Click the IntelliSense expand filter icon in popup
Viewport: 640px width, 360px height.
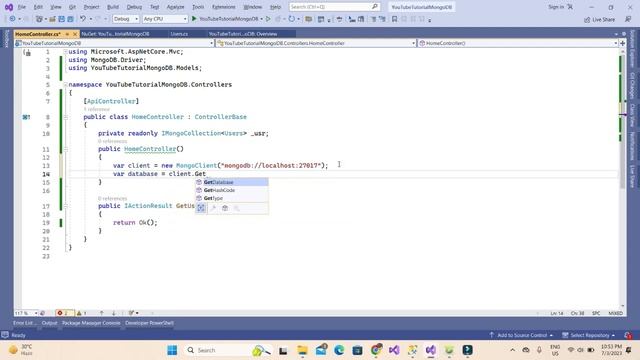pos(201,208)
